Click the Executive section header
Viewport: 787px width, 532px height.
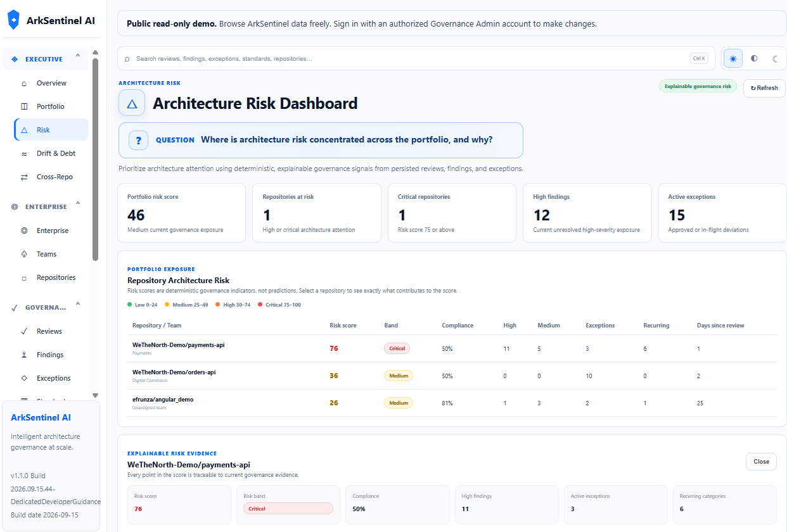point(46,59)
